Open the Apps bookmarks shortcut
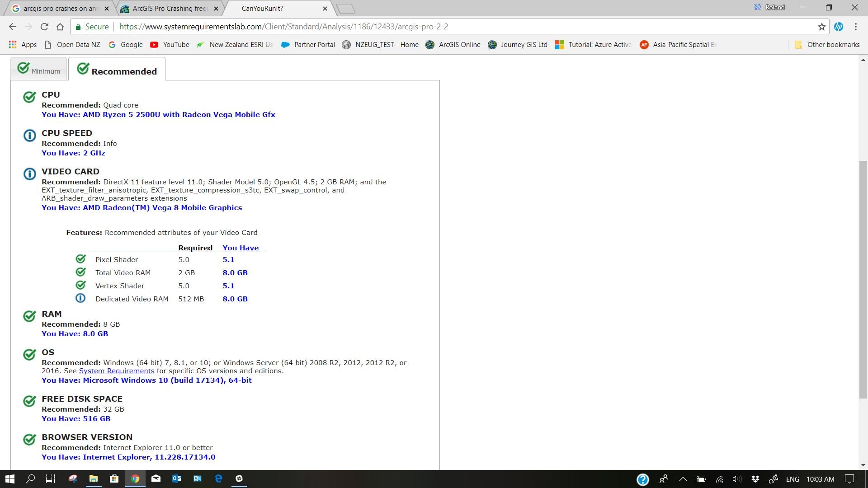The image size is (868, 488). 23,45
